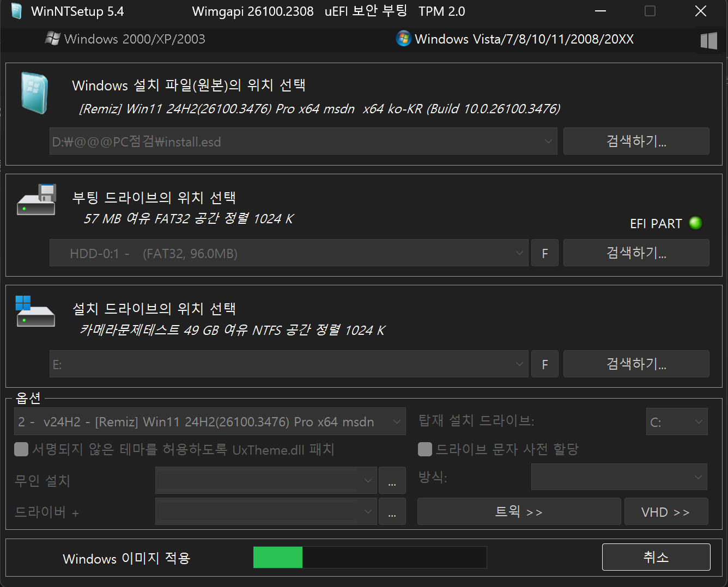Click the 옵션 group label
This screenshot has width=728, height=587.
point(28,398)
